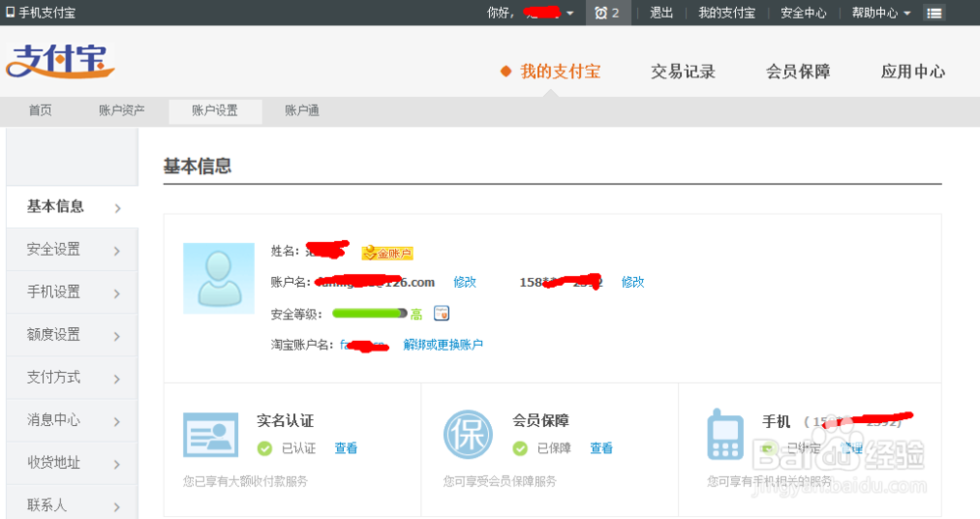980x519 pixels.
Task: Click 修改 next to the phone number
Action: (632, 282)
